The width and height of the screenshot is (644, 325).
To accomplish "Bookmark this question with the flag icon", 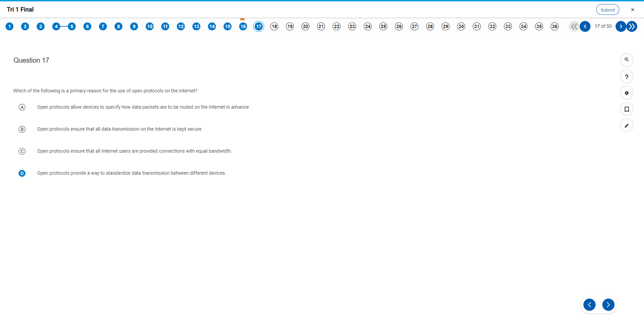I will pos(626,109).
